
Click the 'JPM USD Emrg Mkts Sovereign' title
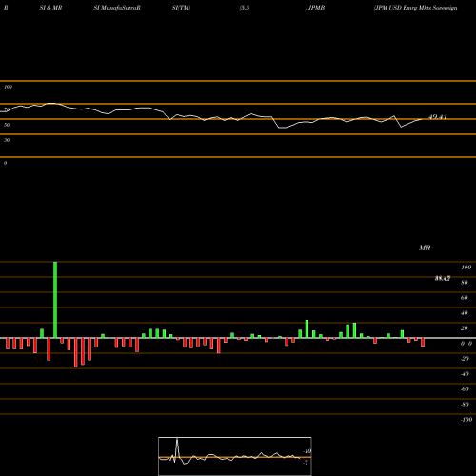tap(415, 8)
